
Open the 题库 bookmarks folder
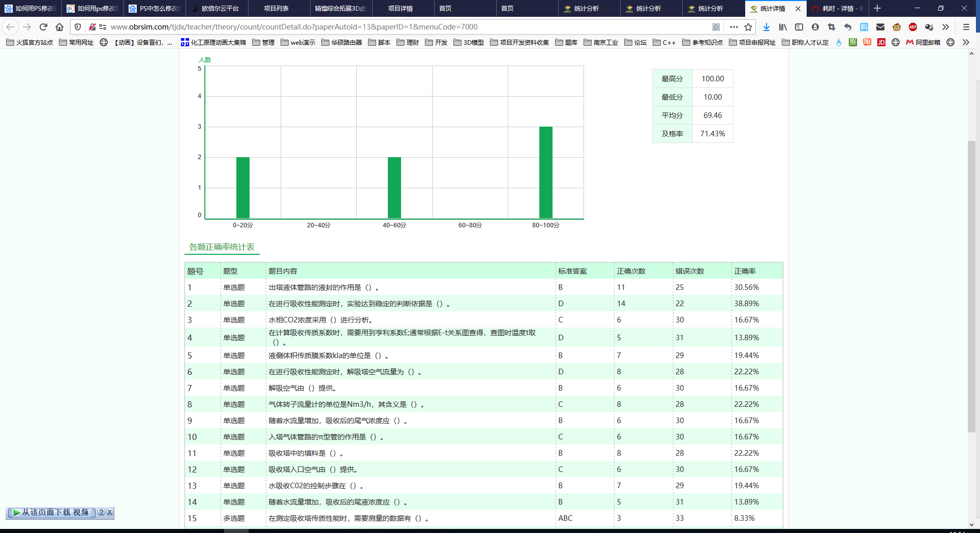[x=566, y=42]
